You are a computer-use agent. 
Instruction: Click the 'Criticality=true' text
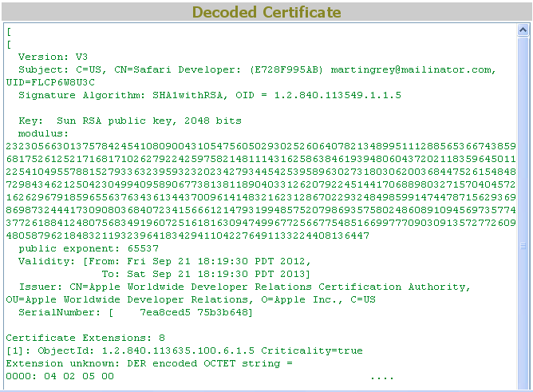pyautogui.click(x=312, y=350)
